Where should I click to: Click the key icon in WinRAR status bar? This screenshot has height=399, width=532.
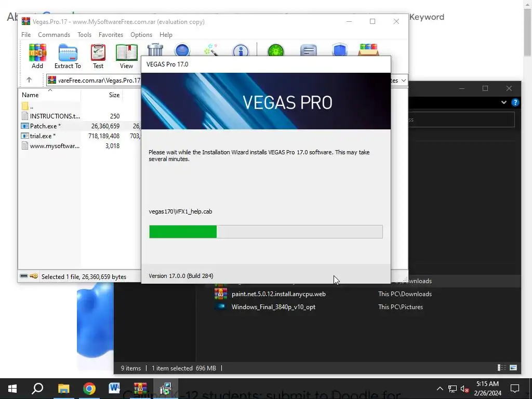pos(34,276)
